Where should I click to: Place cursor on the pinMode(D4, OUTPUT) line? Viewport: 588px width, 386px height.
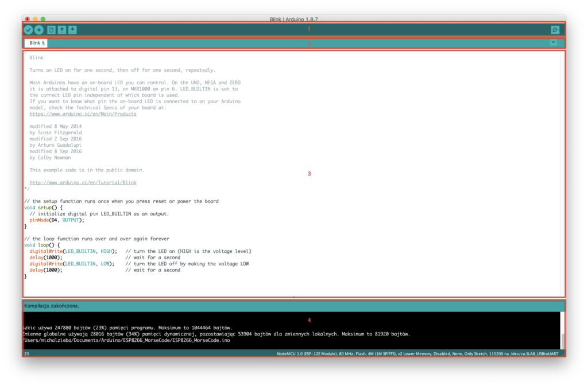tap(57, 220)
